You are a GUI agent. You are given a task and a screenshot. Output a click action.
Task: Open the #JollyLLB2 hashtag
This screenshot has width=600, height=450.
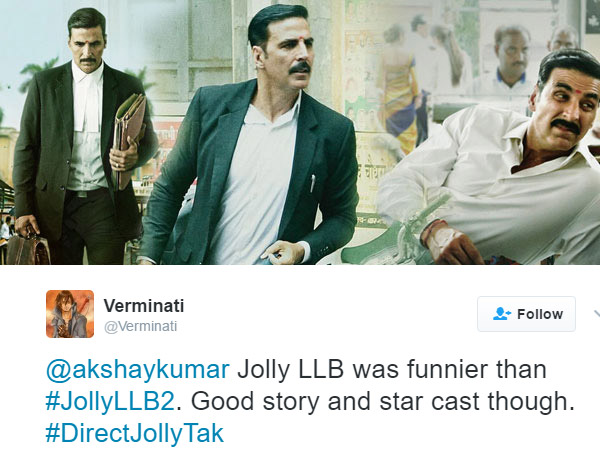110,402
